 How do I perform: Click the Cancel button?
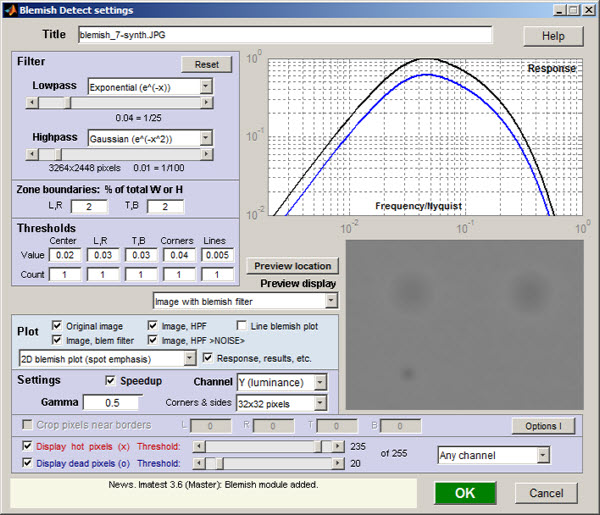coord(546,493)
